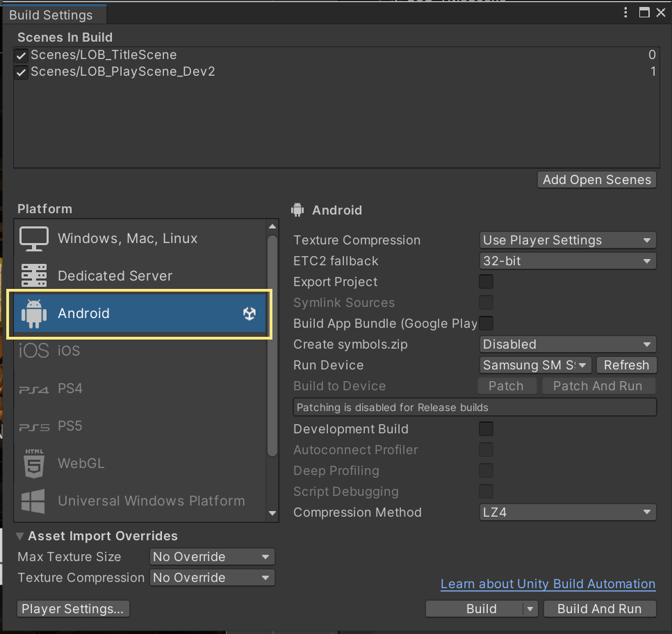Open the Create symbols.zip dropdown
The height and width of the screenshot is (634, 672).
[x=568, y=344]
